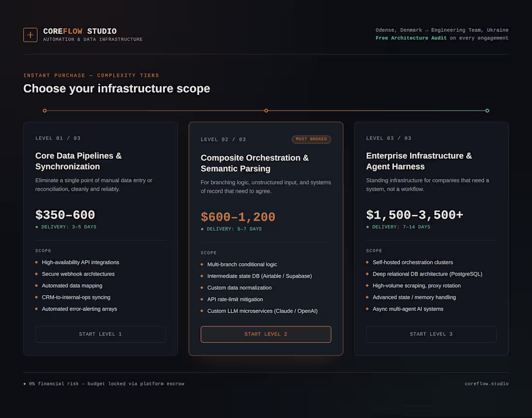Click the Composite Orchestration & Semantic Parsing title
532x418 pixels.
tap(254, 163)
